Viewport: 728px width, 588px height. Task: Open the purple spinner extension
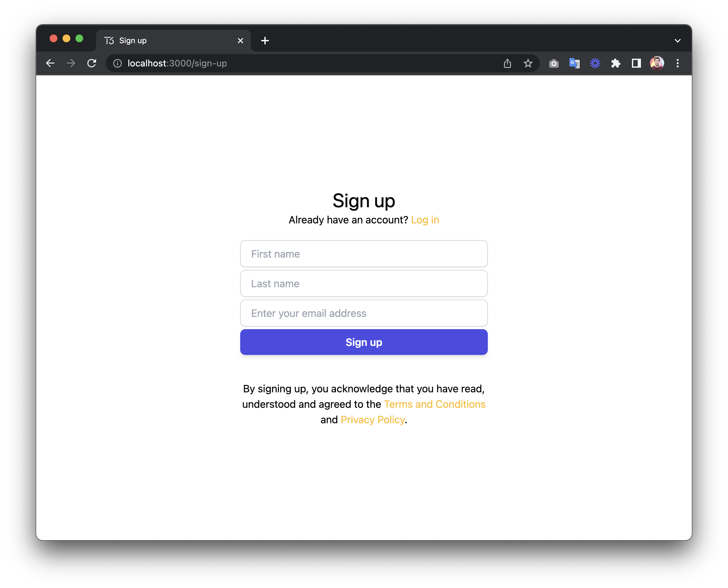(x=595, y=63)
